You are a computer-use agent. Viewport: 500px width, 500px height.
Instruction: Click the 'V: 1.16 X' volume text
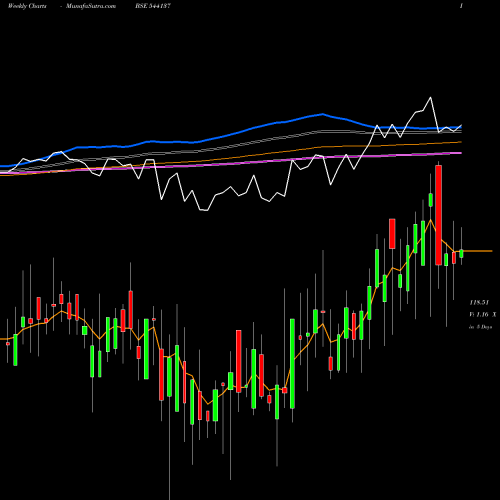tap(483, 315)
